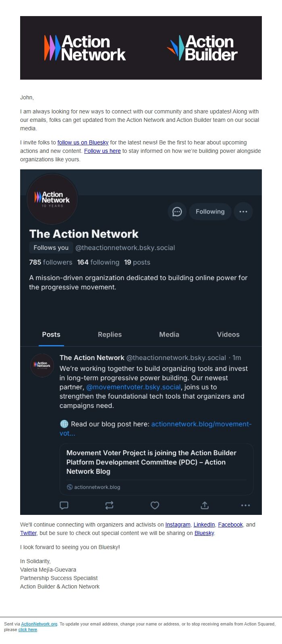This screenshot has width=282, height=644.
Task: Open the Instagram link
Action: (178, 525)
